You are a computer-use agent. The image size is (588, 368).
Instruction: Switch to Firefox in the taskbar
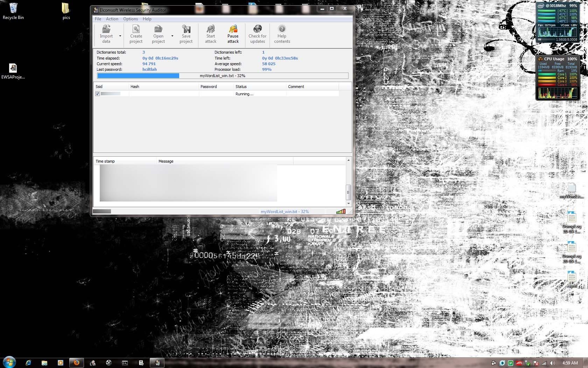tap(77, 363)
